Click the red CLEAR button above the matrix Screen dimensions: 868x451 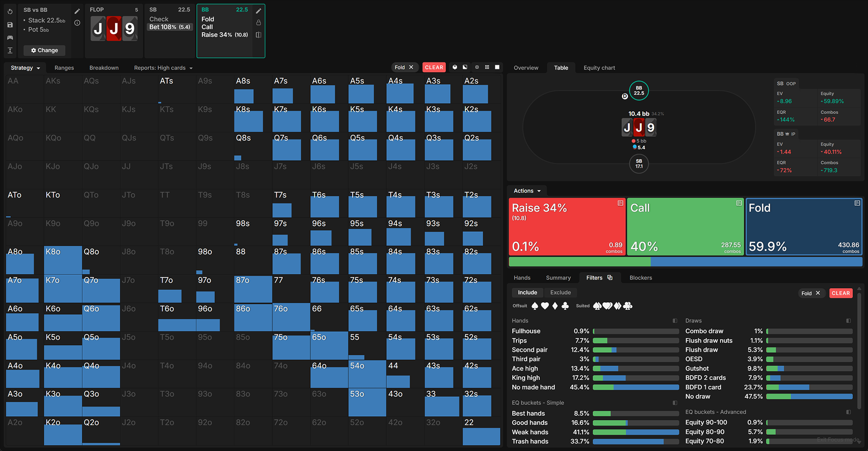[433, 67]
